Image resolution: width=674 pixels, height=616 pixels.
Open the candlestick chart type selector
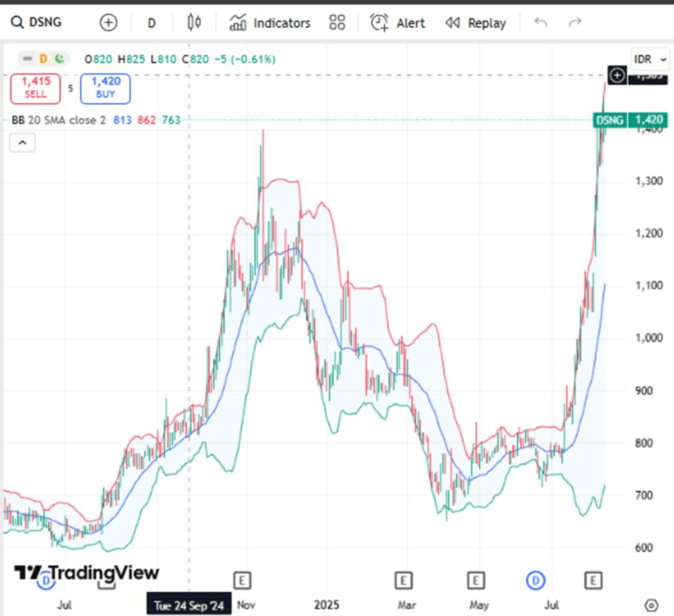click(x=194, y=22)
